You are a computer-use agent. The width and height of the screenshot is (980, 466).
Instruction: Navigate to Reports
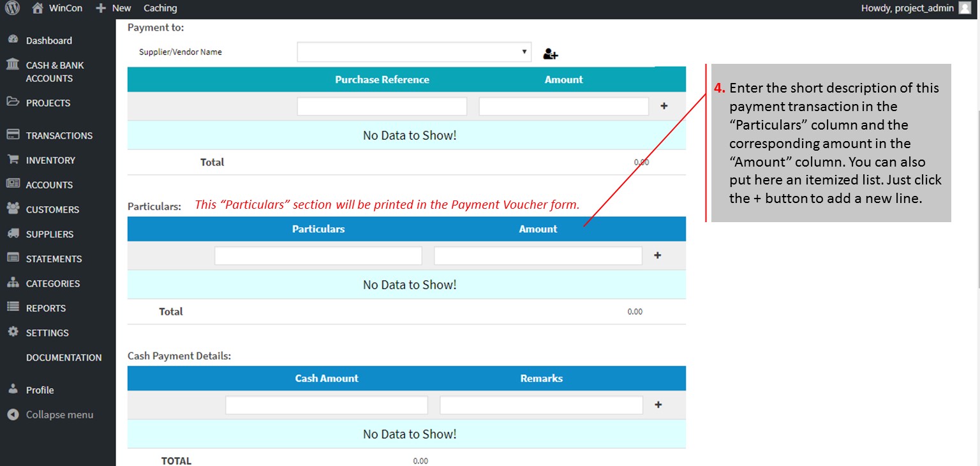click(46, 308)
